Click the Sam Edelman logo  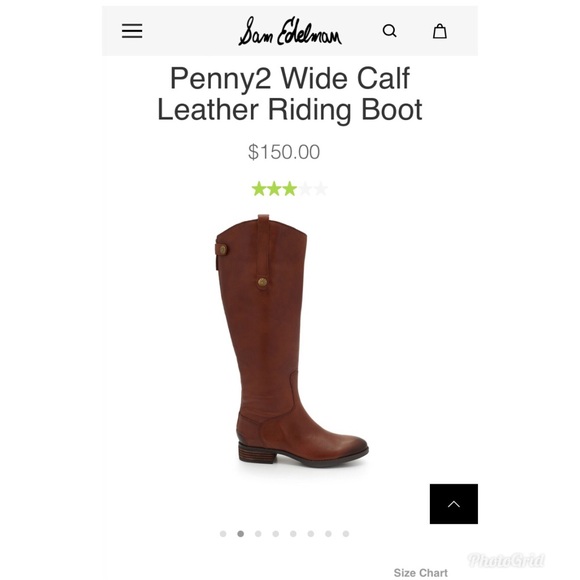coord(290,31)
